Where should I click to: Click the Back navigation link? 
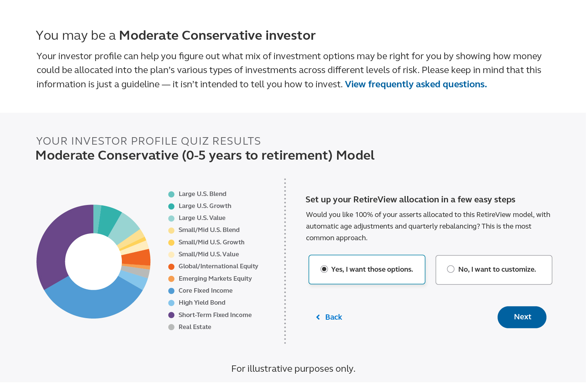[x=334, y=317]
